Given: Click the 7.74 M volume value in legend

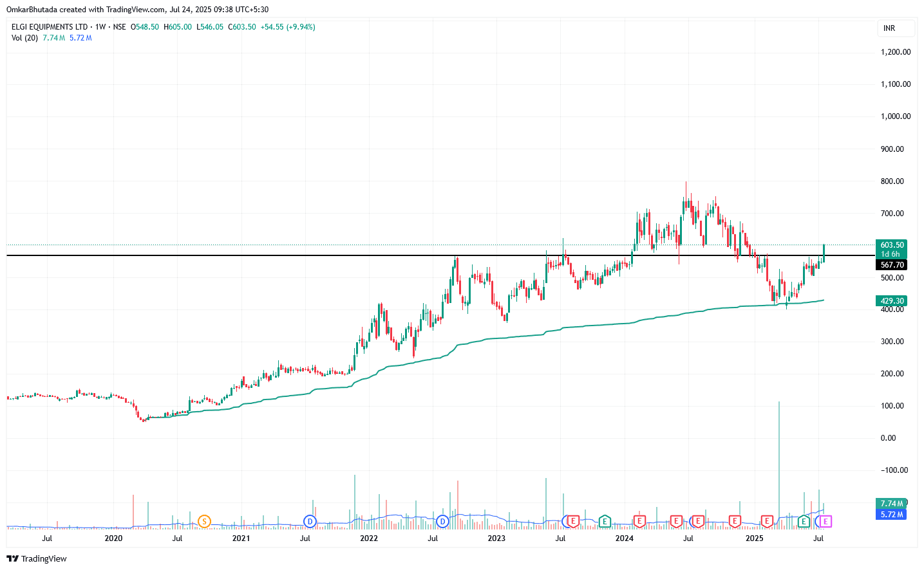Looking at the screenshot, I should 54,38.
